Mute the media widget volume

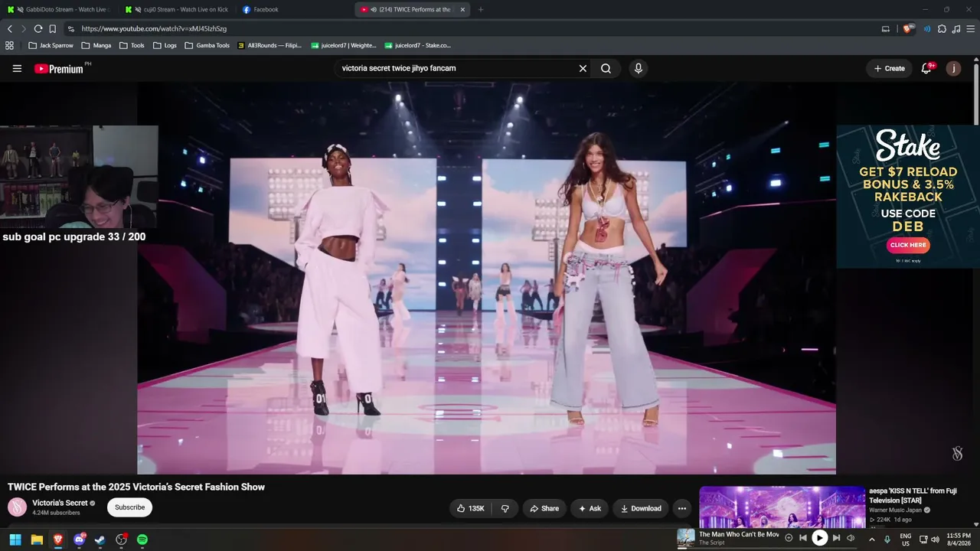(x=851, y=538)
